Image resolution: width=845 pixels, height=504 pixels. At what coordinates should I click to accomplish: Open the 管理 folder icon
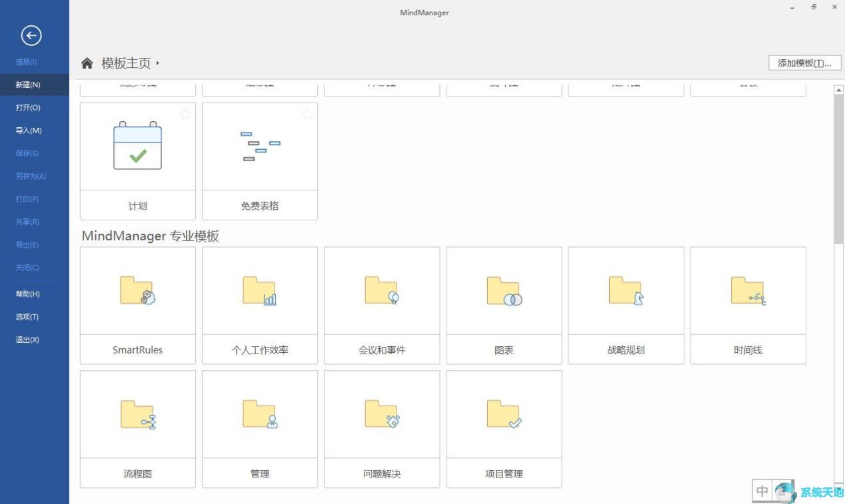[x=260, y=414]
